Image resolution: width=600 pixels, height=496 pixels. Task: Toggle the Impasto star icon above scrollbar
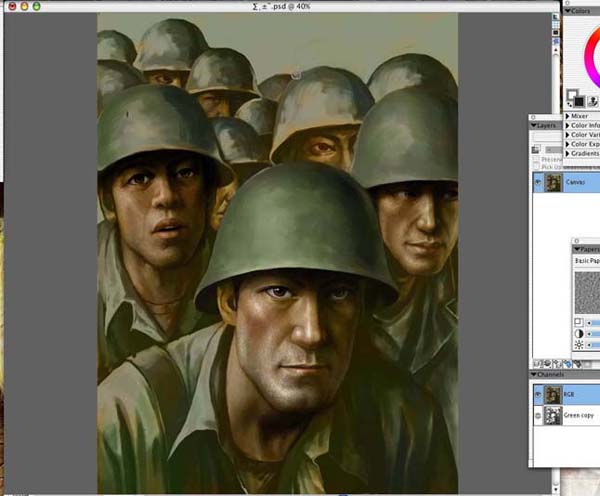(556, 41)
